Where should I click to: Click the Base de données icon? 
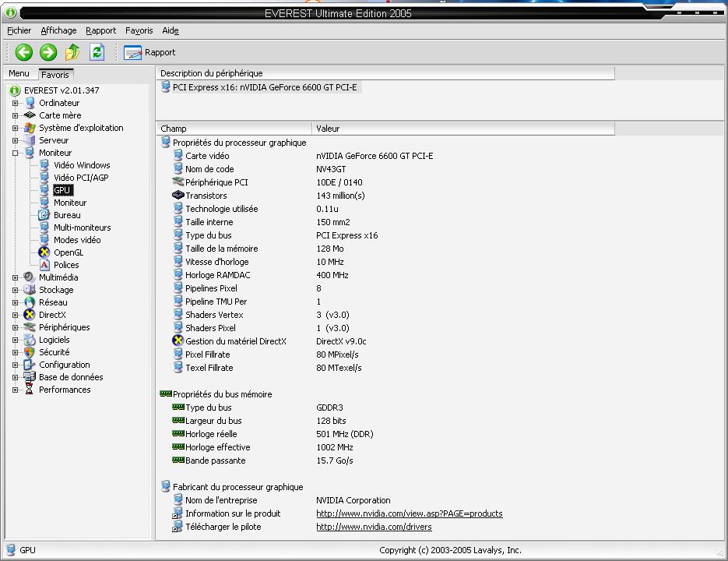coord(30,377)
